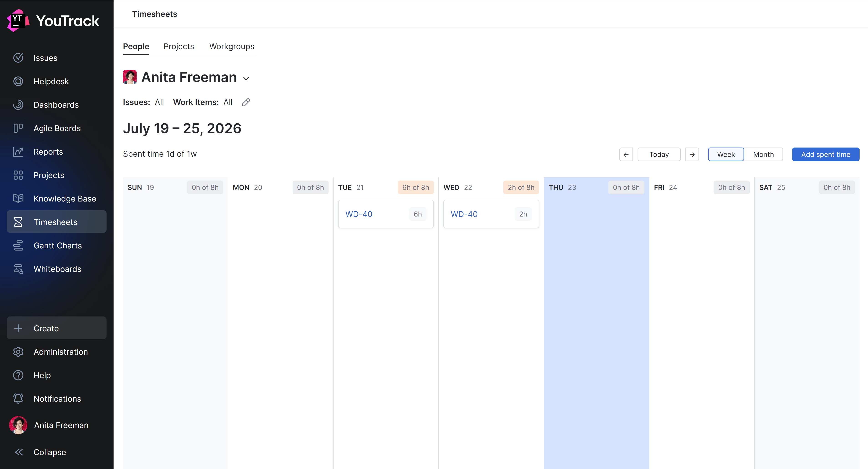The height and width of the screenshot is (469, 868).
Task: Click the Work Items: All filter text
Action: [x=203, y=102]
